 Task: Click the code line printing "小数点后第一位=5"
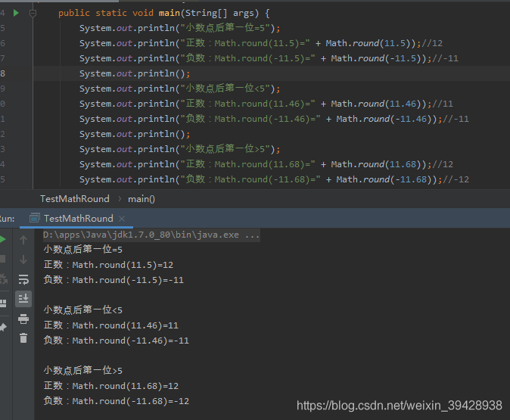coord(179,28)
